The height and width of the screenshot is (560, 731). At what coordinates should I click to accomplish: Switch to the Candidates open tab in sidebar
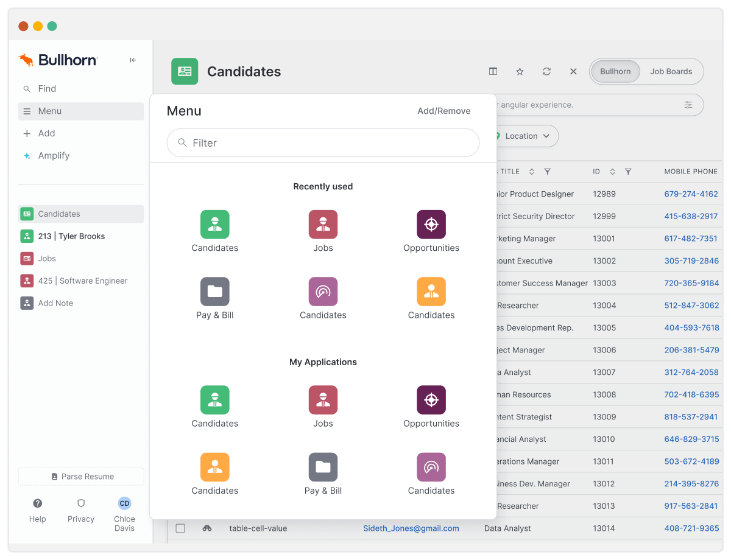(81, 214)
